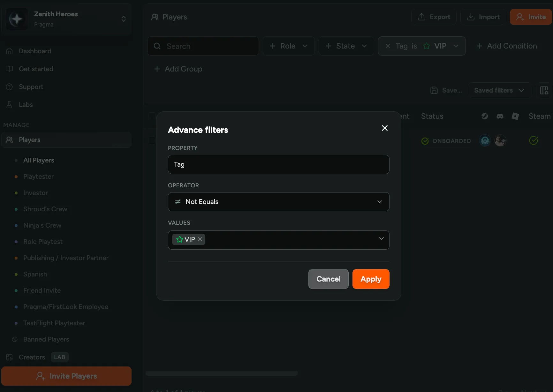Screen dimensions: 553x392
Task: Click the Tag property input field
Action: (278, 164)
